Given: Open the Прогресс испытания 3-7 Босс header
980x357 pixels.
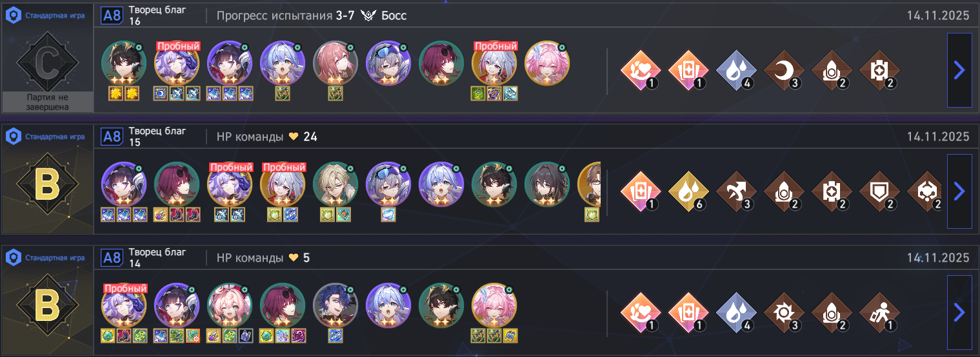Looking at the screenshot, I should [312, 15].
